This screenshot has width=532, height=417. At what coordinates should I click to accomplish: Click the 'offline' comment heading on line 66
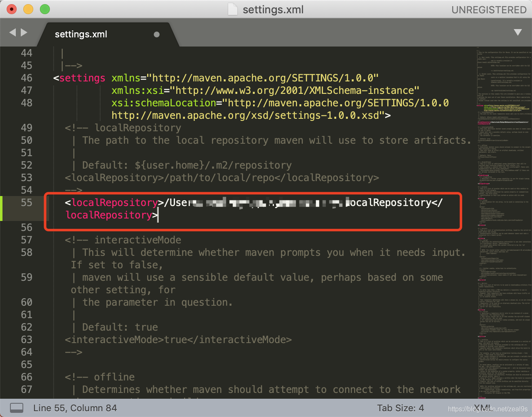114,377
